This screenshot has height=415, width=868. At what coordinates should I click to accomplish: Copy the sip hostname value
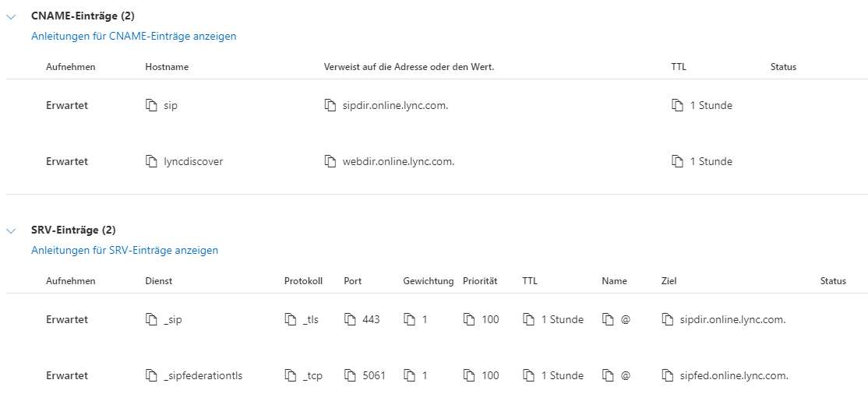click(x=151, y=105)
